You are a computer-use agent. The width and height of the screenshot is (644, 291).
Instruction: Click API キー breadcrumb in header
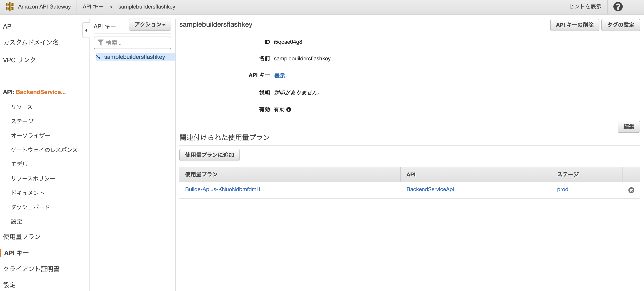point(93,7)
